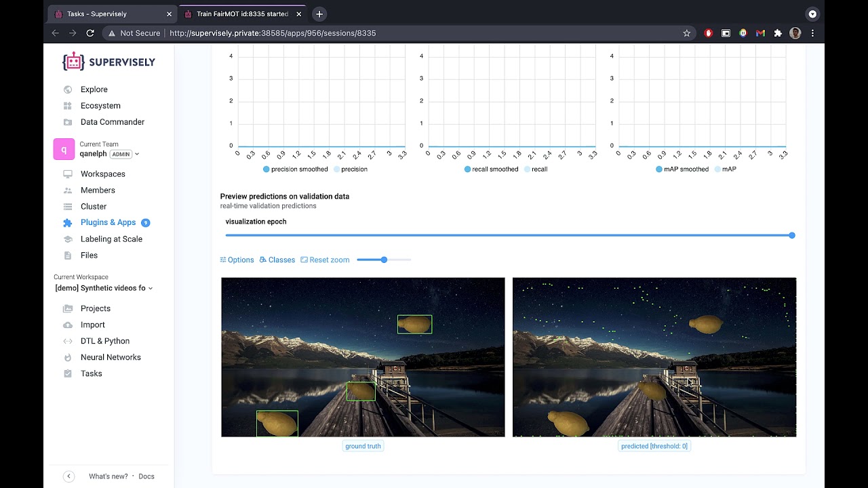Image resolution: width=868 pixels, height=488 pixels.
Task: Open Gmail extension icon
Action: tap(760, 33)
